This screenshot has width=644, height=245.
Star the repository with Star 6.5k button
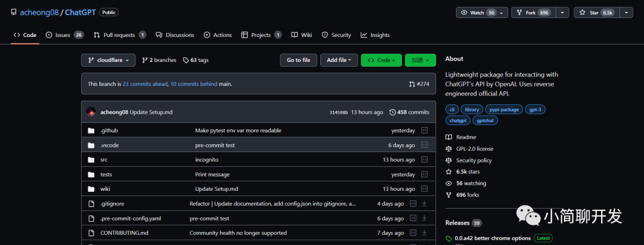tap(597, 13)
